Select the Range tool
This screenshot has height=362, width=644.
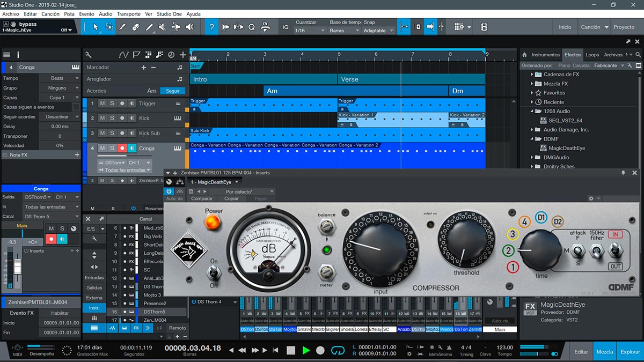(109, 27)
